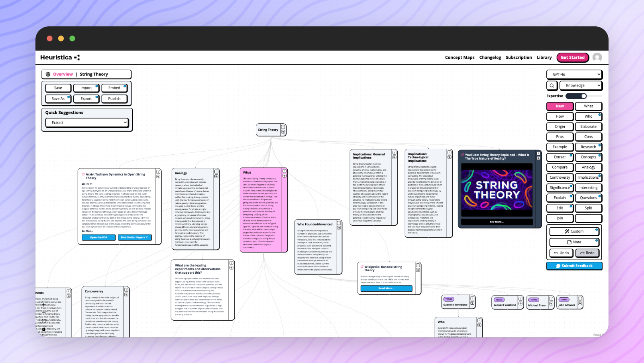
Task: Open the GPT-4o model dropdown
Action: pos(574,74)
